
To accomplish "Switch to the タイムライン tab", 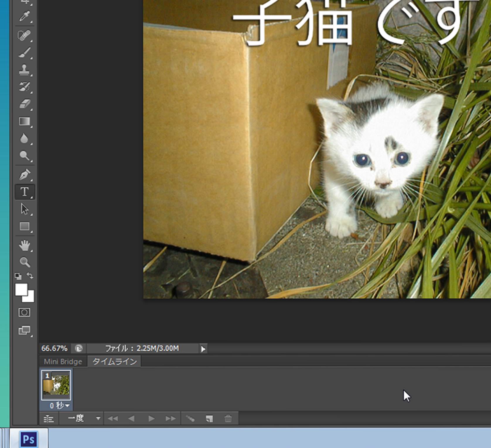I will pos(115,362).
